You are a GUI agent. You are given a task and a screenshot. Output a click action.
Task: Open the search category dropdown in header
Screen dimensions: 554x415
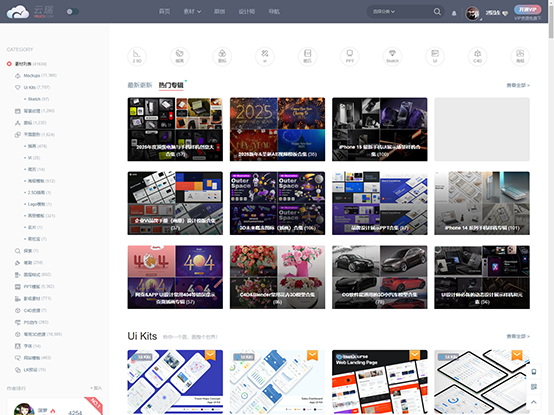[384, 12]
